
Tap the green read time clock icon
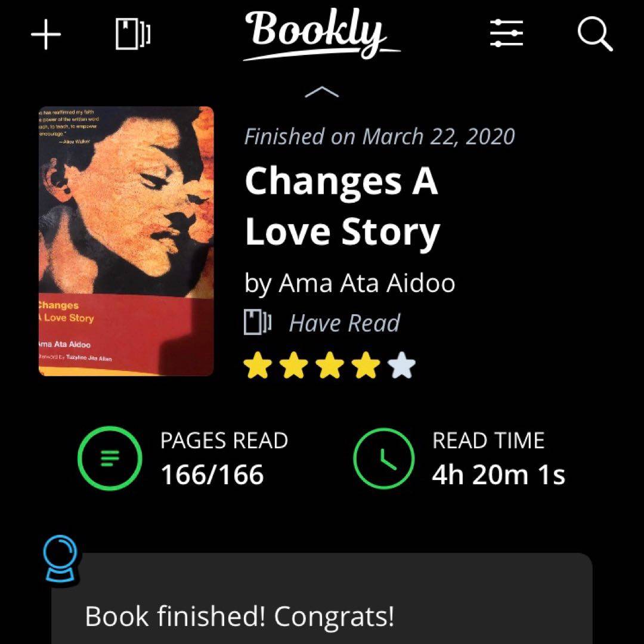[x=383, y=458]
